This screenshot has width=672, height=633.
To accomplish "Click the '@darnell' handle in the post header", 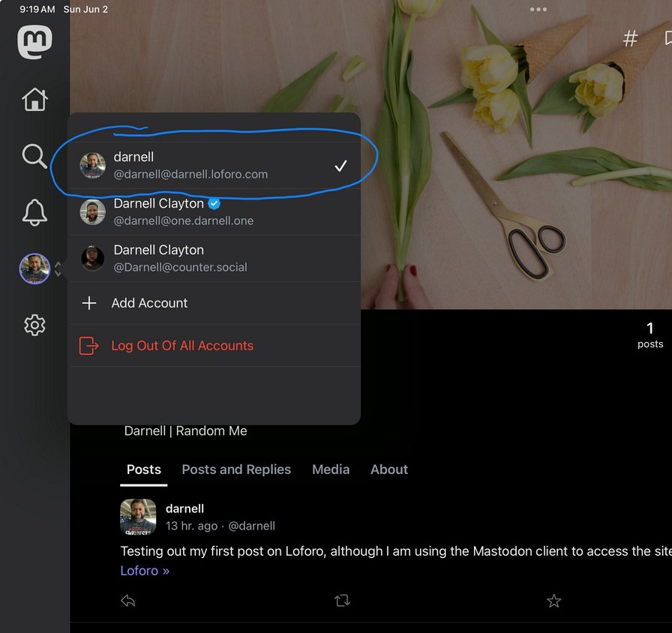I will click(251, 526).
